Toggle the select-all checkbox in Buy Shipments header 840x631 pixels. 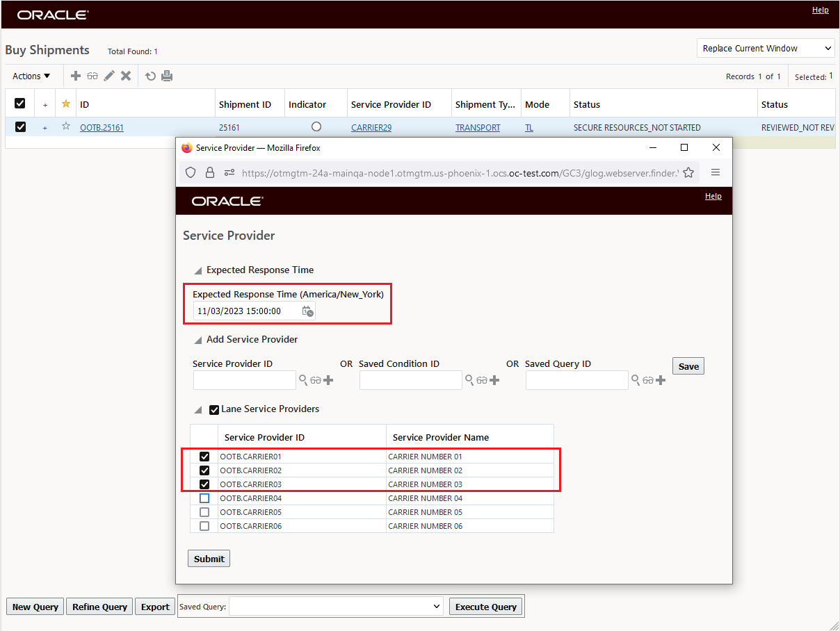coord(20,104)
